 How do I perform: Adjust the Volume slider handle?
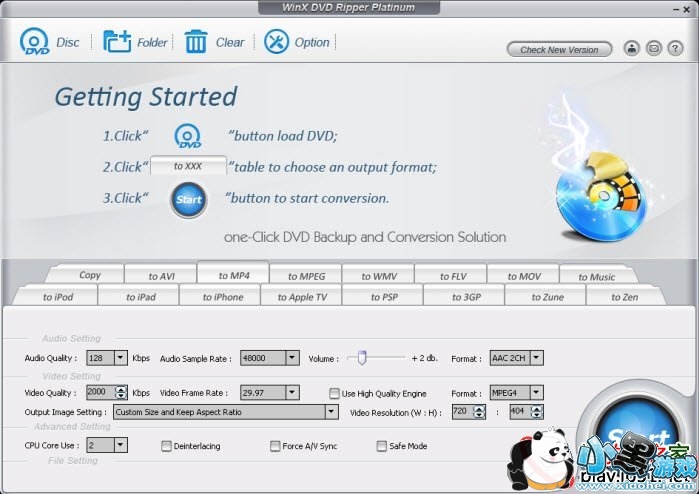pyautogui.click(x=362, y=357)
